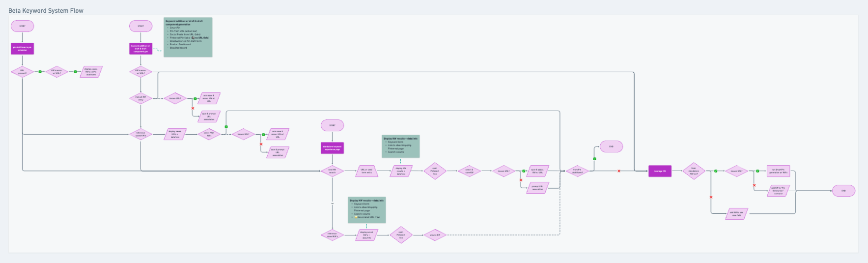This screenshot has width=868, height=263.
Task: Select the 'standalone keyword experience page' box
Action: (333, 148)
